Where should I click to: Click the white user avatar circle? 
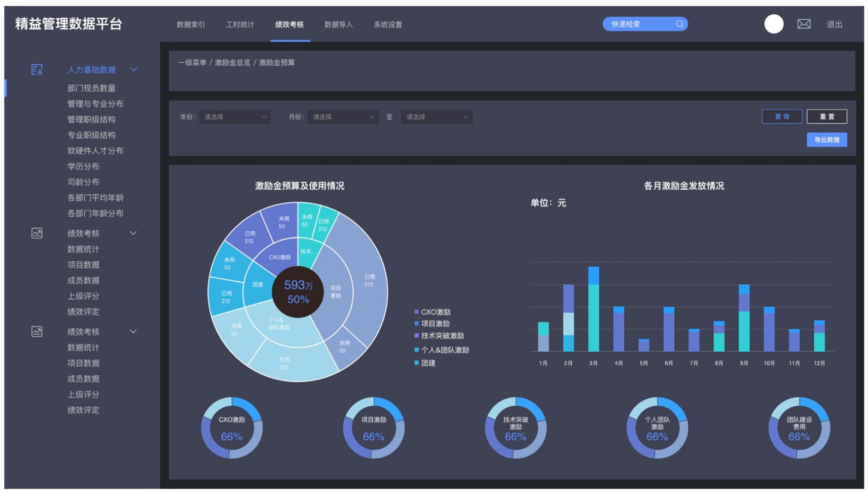pyautogui.click(x=774, y=24)
